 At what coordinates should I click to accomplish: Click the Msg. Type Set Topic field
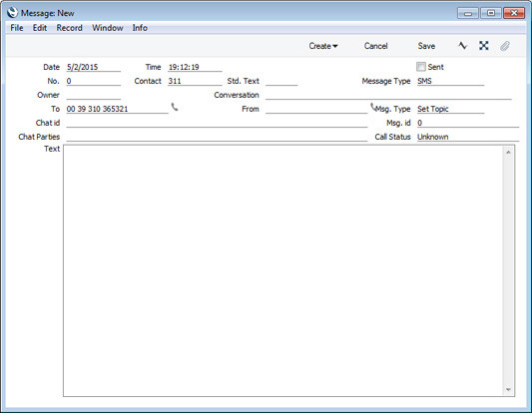(x=450, y=109)
